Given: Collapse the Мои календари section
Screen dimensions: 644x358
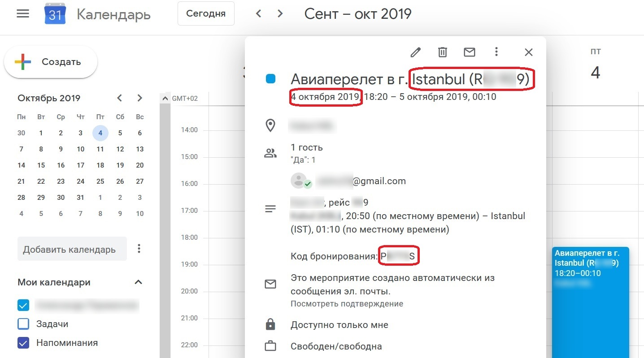Looking at the screenshot, I should click(139, 282).
